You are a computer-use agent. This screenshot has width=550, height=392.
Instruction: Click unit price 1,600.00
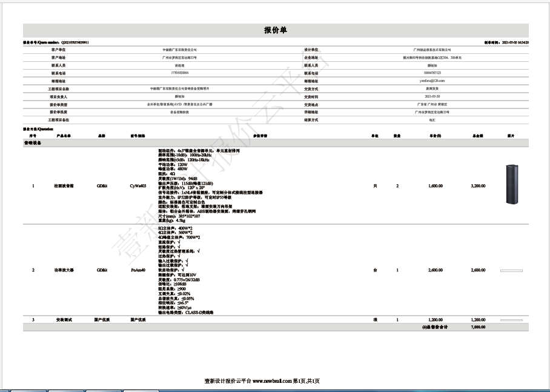(x=436, y=186)
